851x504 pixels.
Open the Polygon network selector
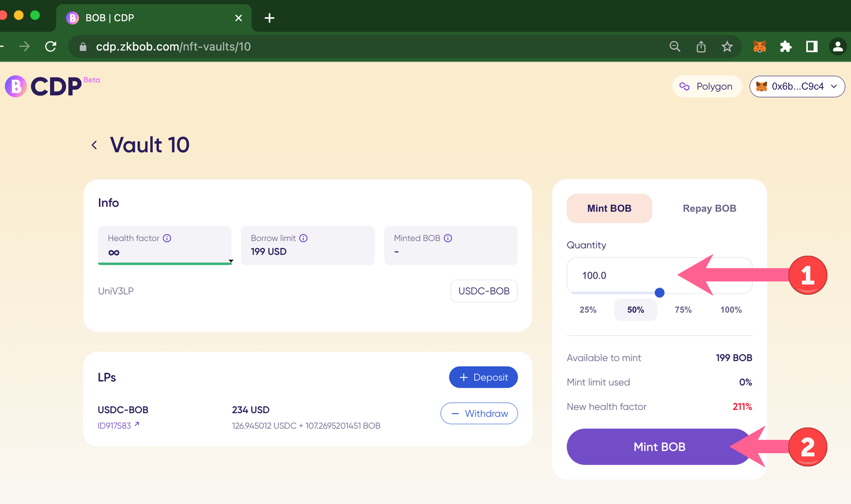(707, 87)
